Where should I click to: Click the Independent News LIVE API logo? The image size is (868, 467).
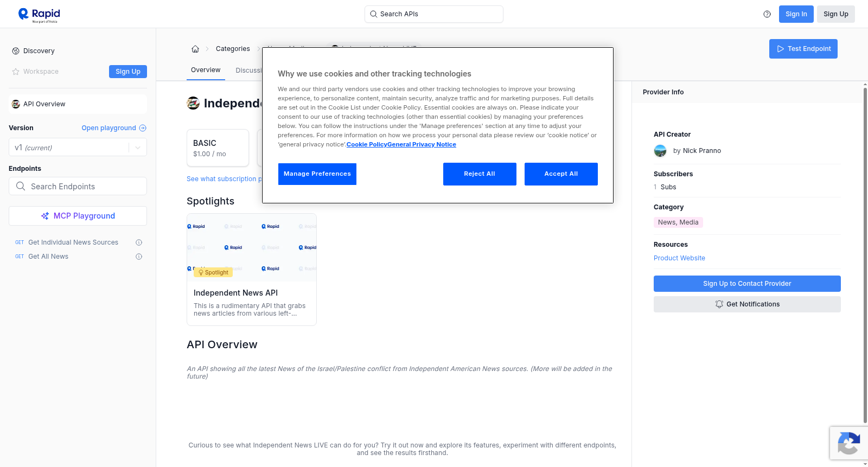(193, 103)
